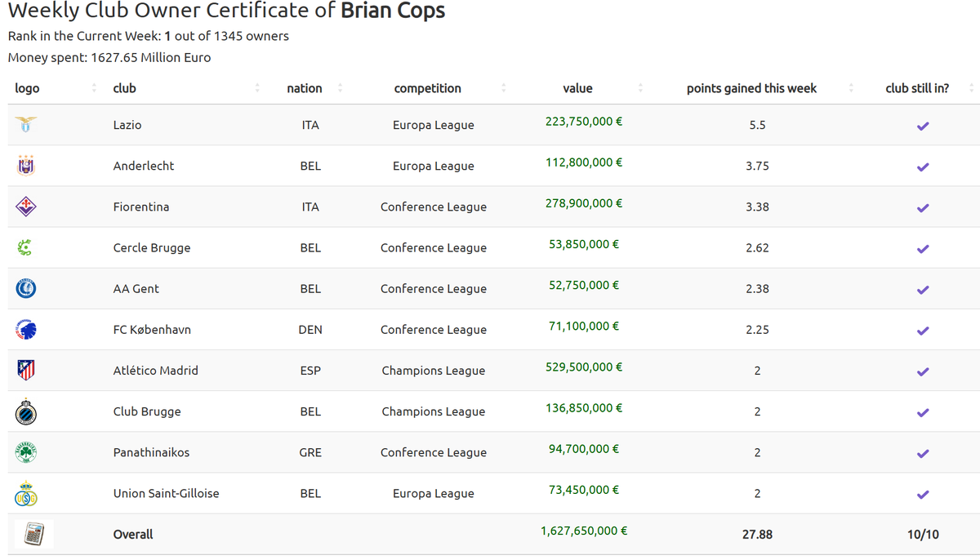This screenshot has height=560, width=980.
Task: Click Conference League in Panathinaikos row
Action: tap(434, 452)
